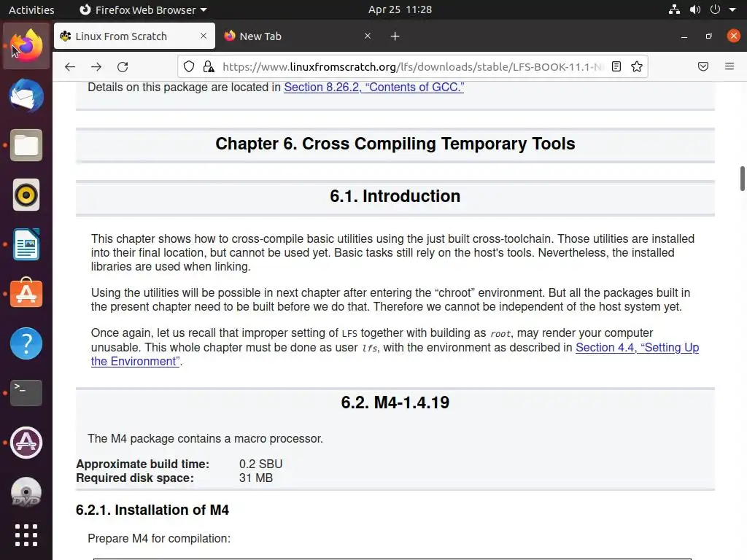The width and height of the screenshot is (747, 560).
Task: Click the 31 MB disk space value
Action: [256, 478]
